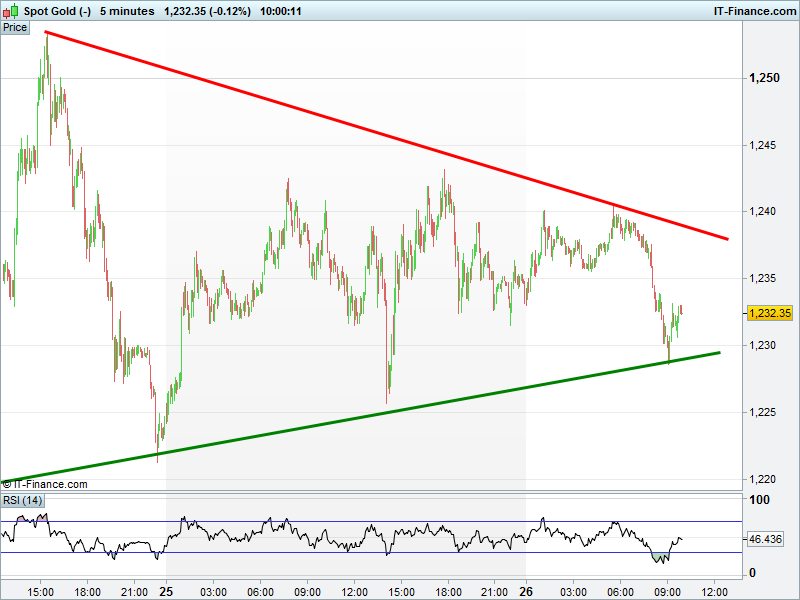This screenshot has width=800, height=600.
Task: Click the RSI value tag 46.436
Action: click(765, 539)
